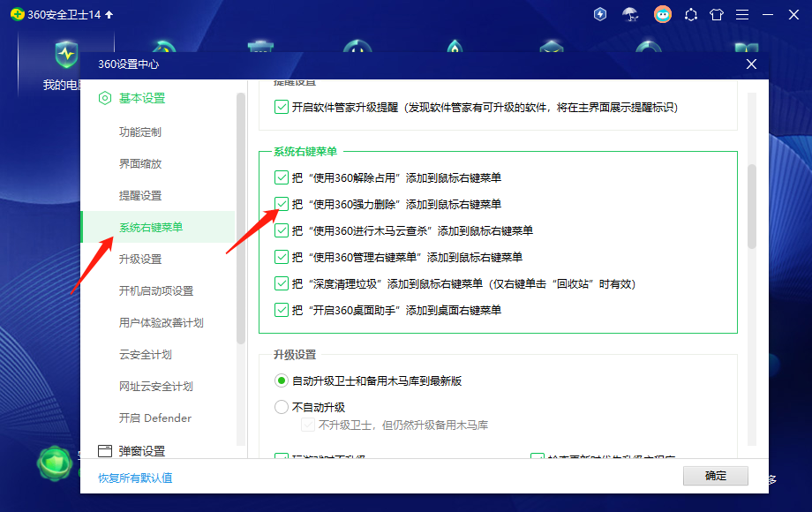Open the skin (shirt) icon

pyautogui.click(x=716, y=14)
